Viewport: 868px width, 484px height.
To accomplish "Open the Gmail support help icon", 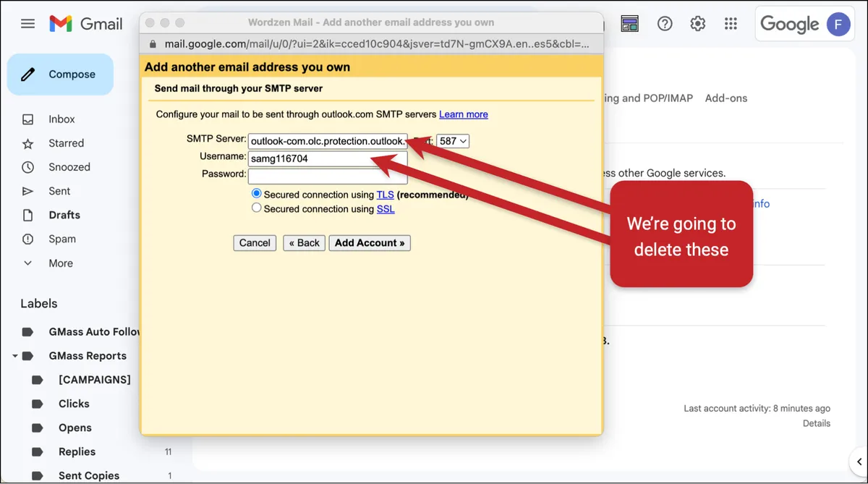I will point(665,24).
